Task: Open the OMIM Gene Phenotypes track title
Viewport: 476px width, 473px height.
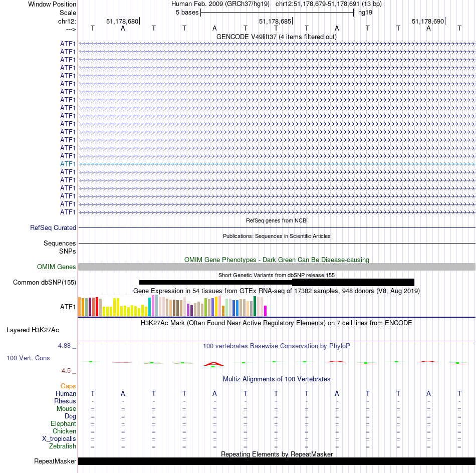Action: (277, 260)
